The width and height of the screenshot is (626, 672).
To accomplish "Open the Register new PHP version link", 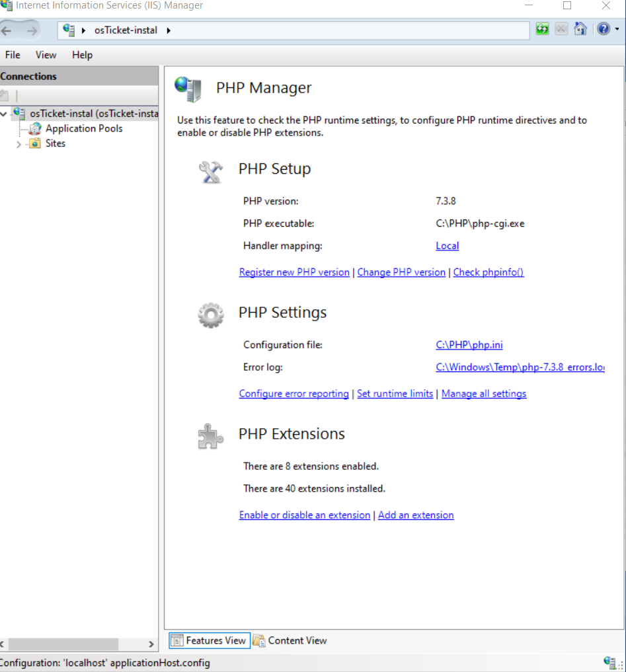I will [x=294, y=272].
